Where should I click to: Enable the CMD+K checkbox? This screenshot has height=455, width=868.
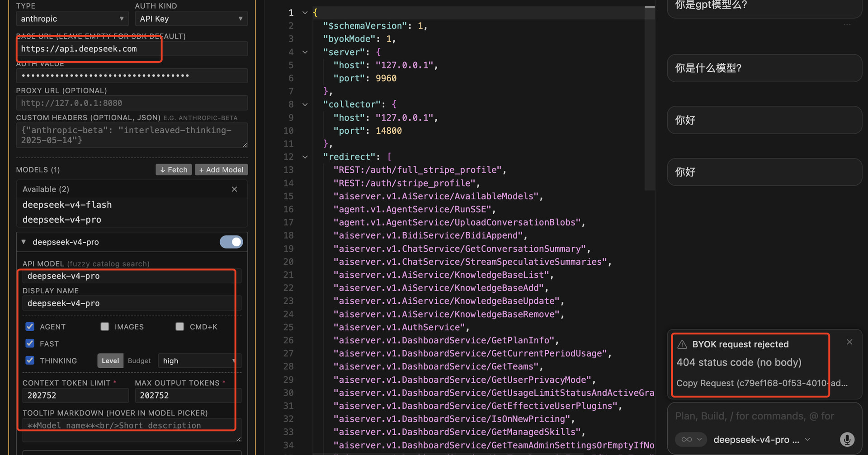(180, 326)
